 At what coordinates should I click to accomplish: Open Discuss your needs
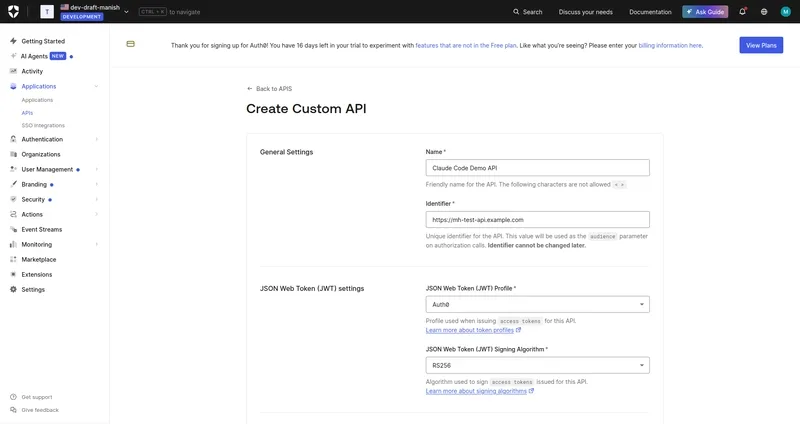585,12
